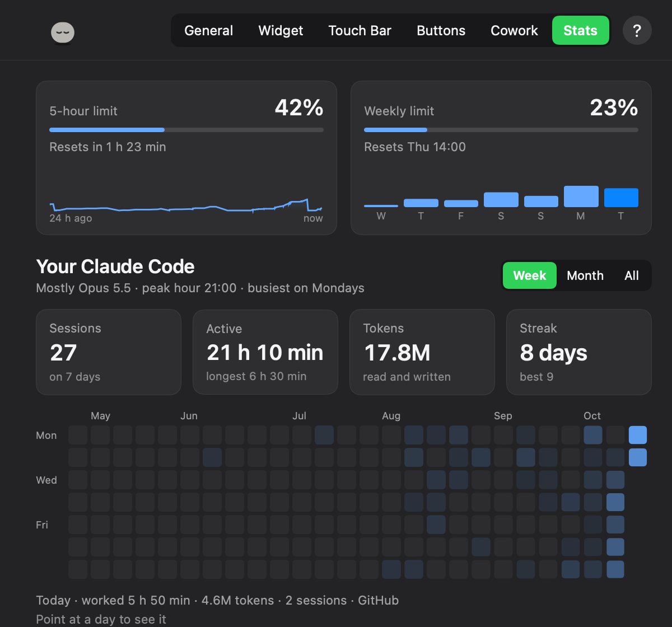Click the best 9 text
672x627 pixels.
[x=536, y=377]
